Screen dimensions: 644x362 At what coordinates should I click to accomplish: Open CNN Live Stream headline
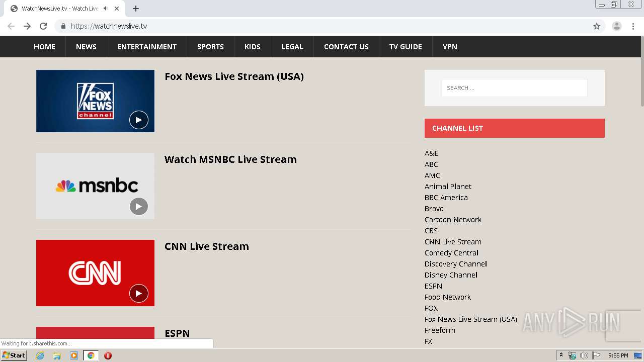click(x=207, y=246)
